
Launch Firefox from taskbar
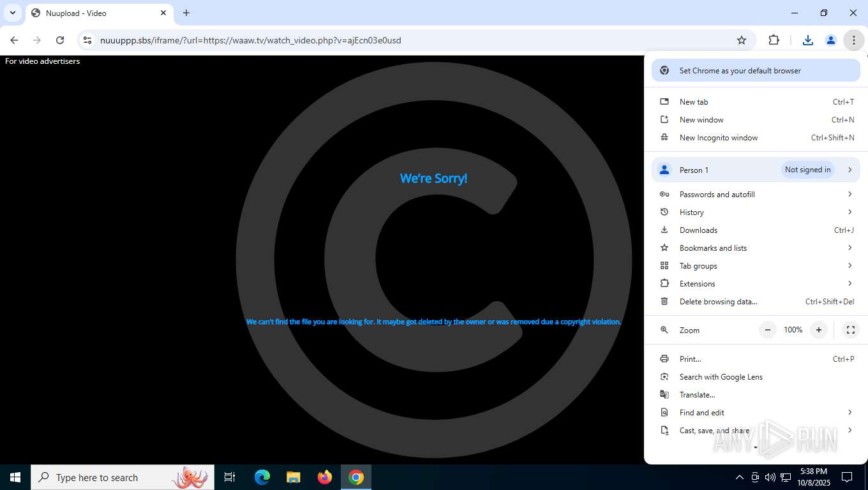(x=325, y=477)
